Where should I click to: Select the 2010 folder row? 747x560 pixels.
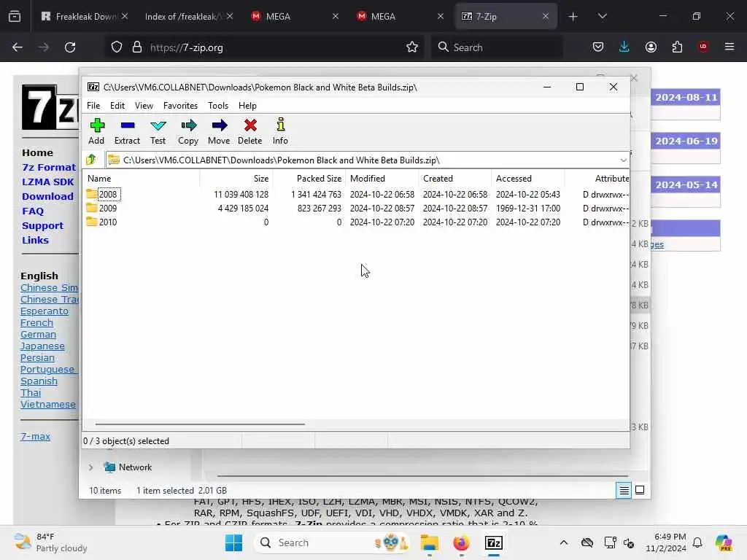357,222
